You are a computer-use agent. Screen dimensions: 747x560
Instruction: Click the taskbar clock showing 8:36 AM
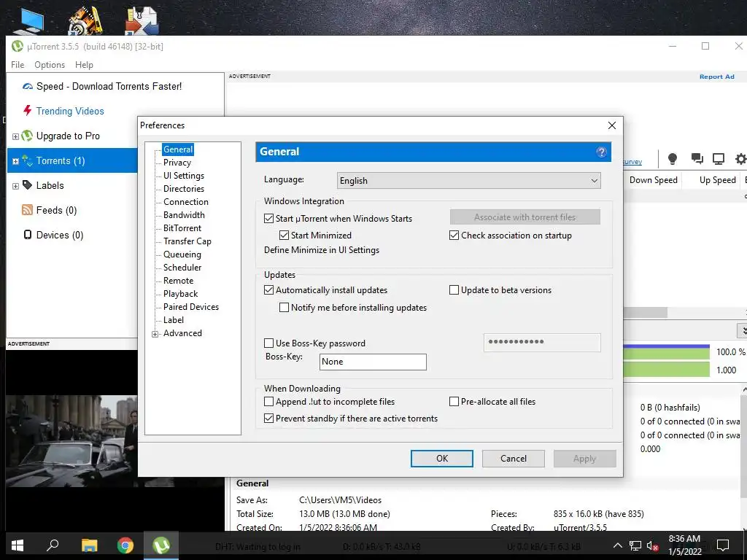684,545
